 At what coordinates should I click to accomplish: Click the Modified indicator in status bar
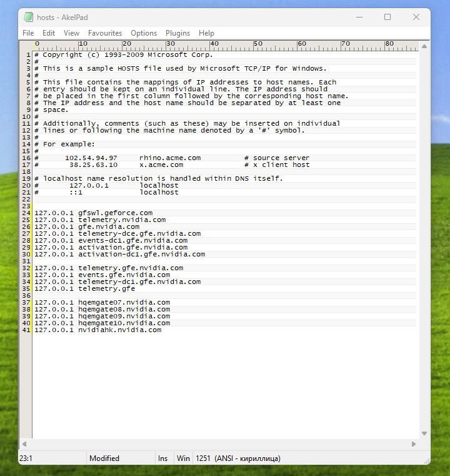104,458
